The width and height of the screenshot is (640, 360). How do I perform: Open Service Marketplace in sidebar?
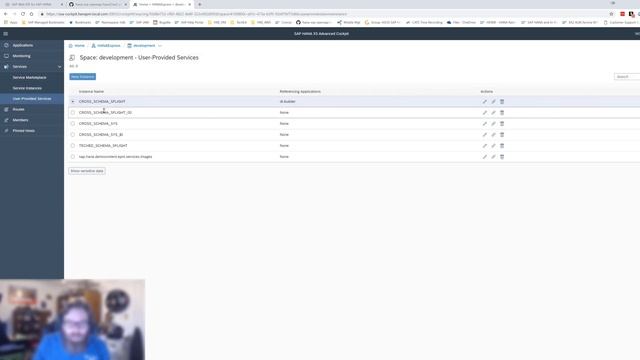point(29,78)
